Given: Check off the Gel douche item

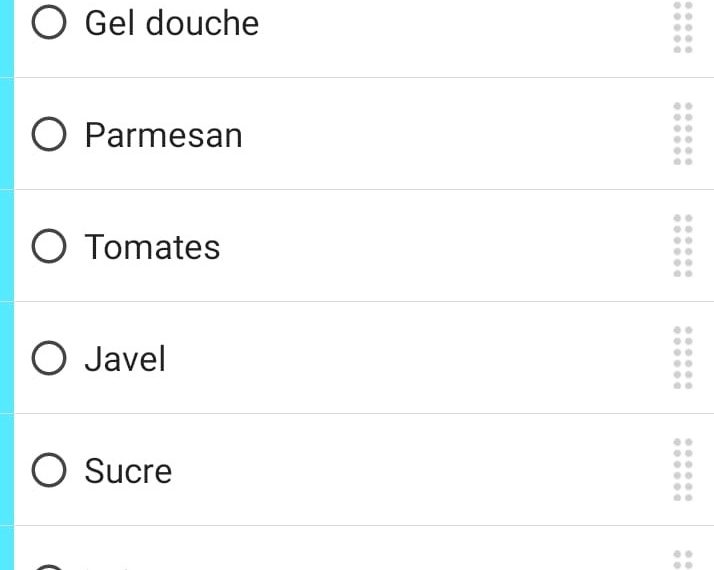Looking at the screenshot, I should (x=49, y=22).
